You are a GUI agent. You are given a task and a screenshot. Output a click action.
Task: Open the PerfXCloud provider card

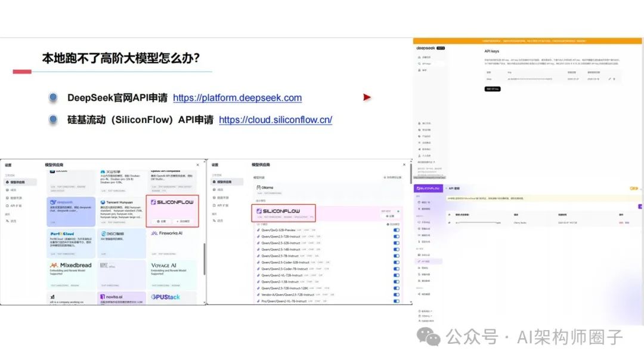click(x=71, y=242)
